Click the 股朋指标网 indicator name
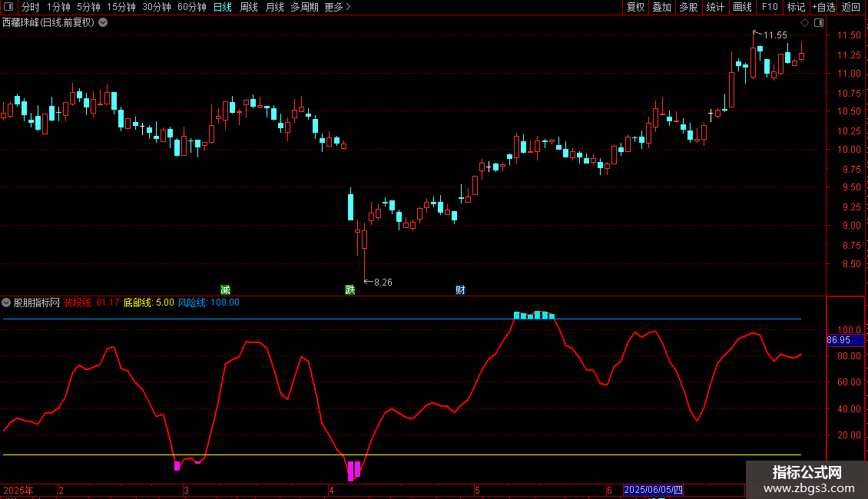868x499 pixels. 37,302
